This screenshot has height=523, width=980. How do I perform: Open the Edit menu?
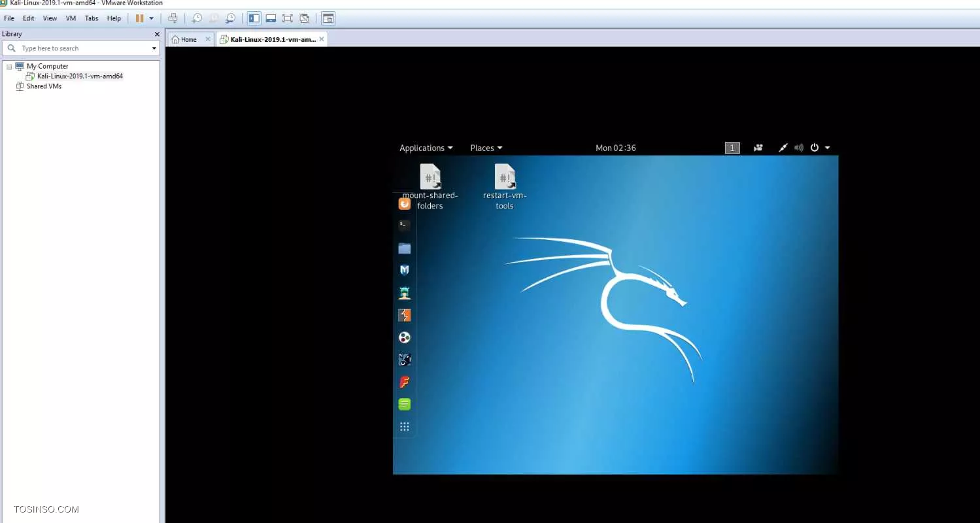pos(29,18)
